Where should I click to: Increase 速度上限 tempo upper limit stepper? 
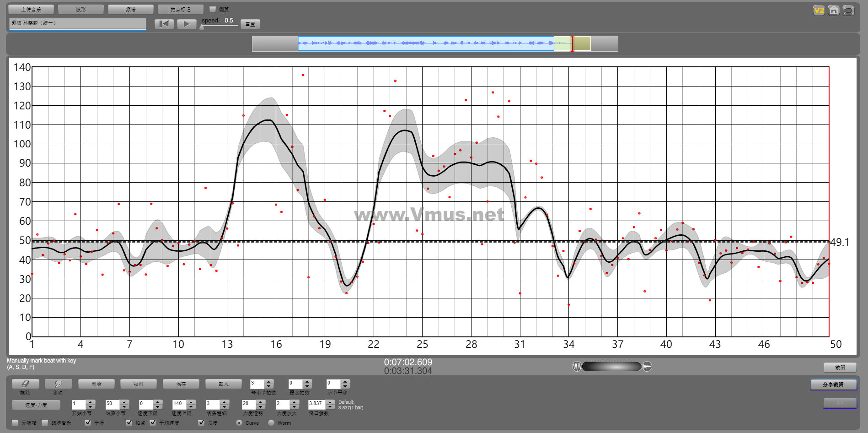coord(191,402)
